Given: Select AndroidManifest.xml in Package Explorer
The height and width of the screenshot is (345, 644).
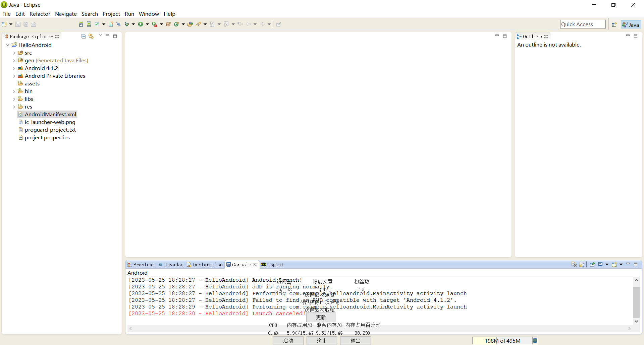Looking at the screenshot, I should click(47, 115).
